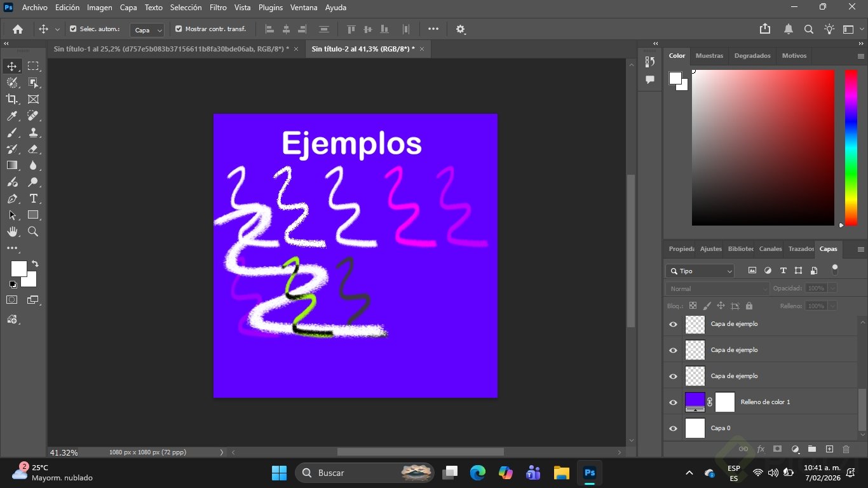Toggle the Selec. autom. checkbox
The image size is (868, 488).
73,29
